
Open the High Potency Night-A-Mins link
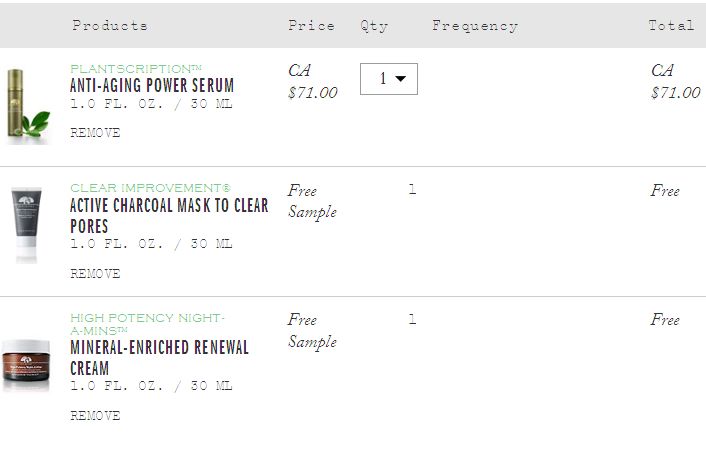pyautogui.click(x=147, y=324)
